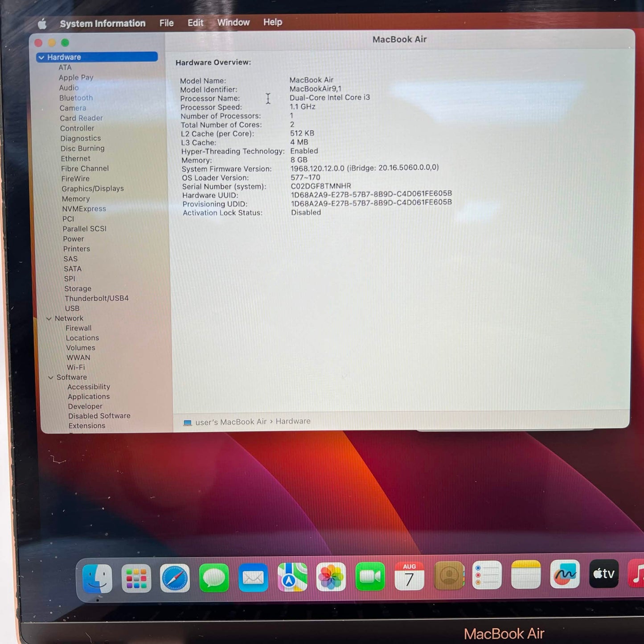Select Power in the sidebar
The width and height of the screenshot is (644, 644).
[73, 239]
